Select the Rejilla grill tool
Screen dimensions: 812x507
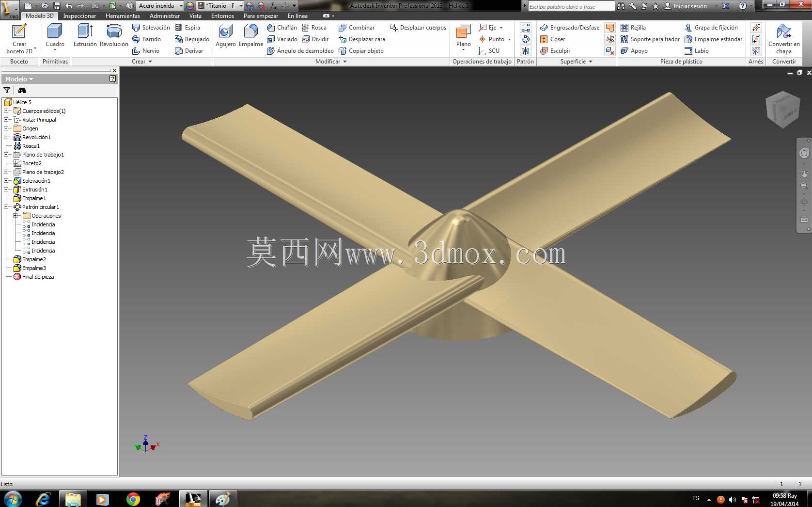633,28
